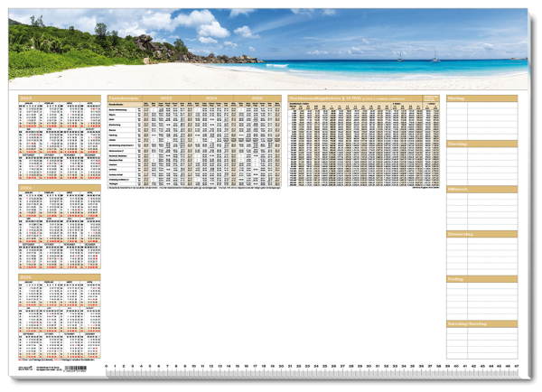Click the 5 mark on the ruler
Screen dimensions: 542x392
tap(150, 366)
